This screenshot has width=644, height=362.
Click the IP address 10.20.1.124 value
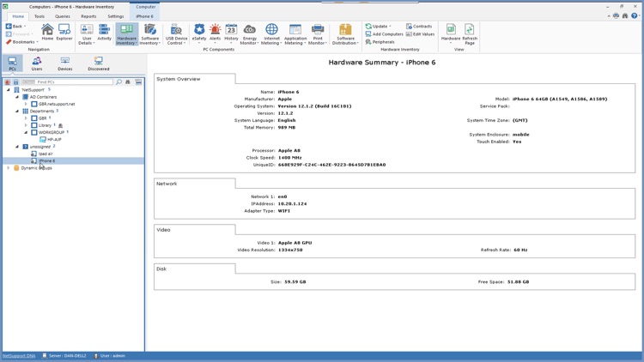click(293, 203)
